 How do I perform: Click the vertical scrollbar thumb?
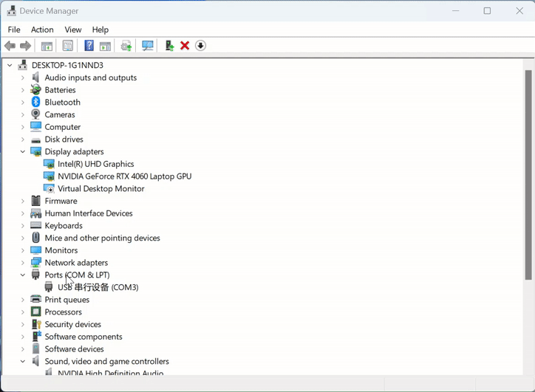[x=528, y=175]
